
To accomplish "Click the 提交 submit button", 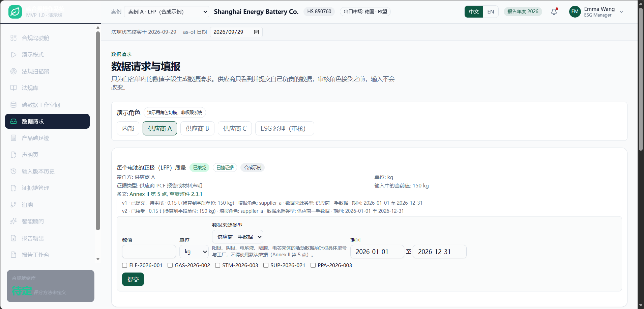I will pos(133,279).
